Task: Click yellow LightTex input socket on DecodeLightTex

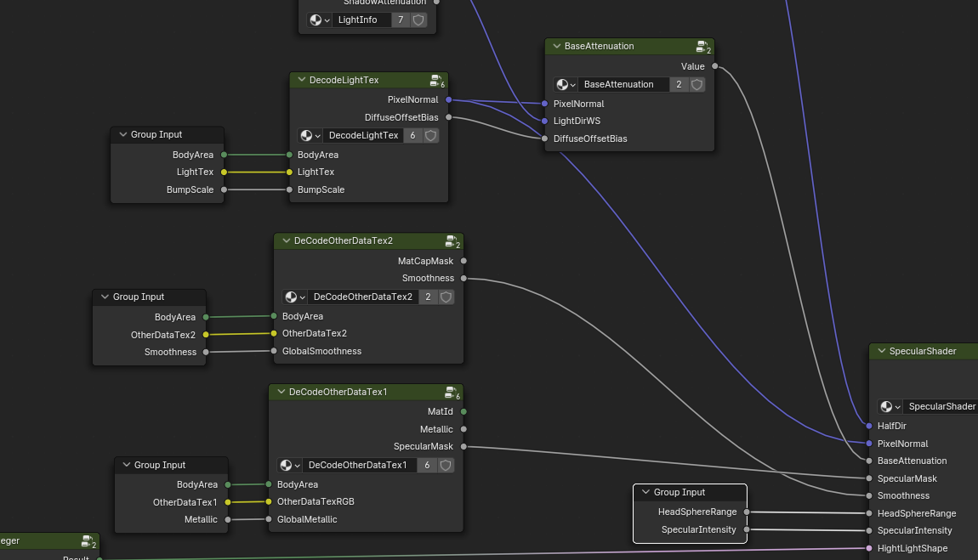Action: [x=289, y=173]
